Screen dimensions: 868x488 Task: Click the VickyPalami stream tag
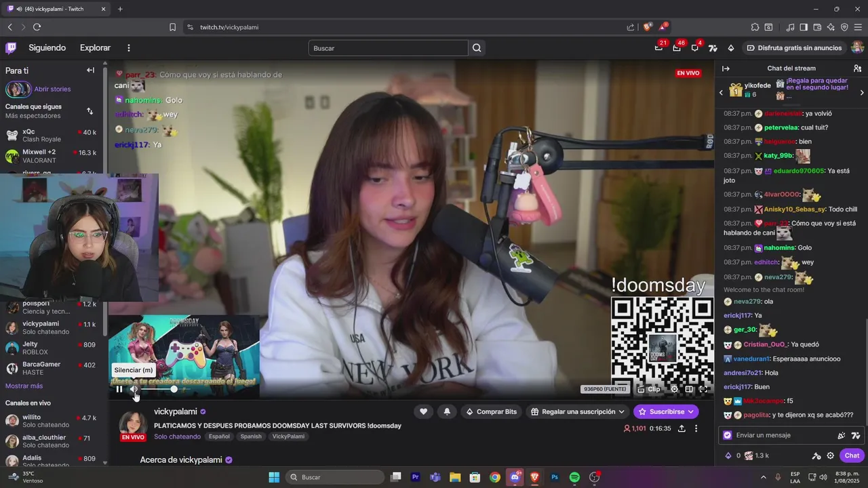[x=288, y=436]
